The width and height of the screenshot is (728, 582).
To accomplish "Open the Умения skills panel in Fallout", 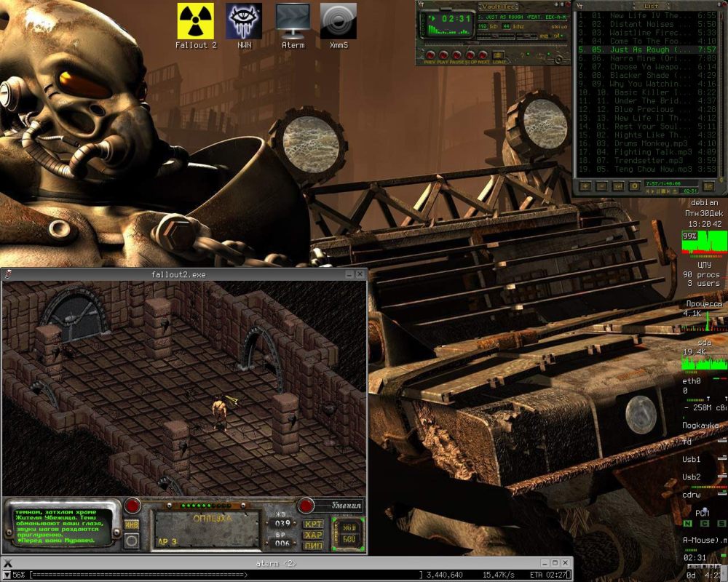I will 347,505.
